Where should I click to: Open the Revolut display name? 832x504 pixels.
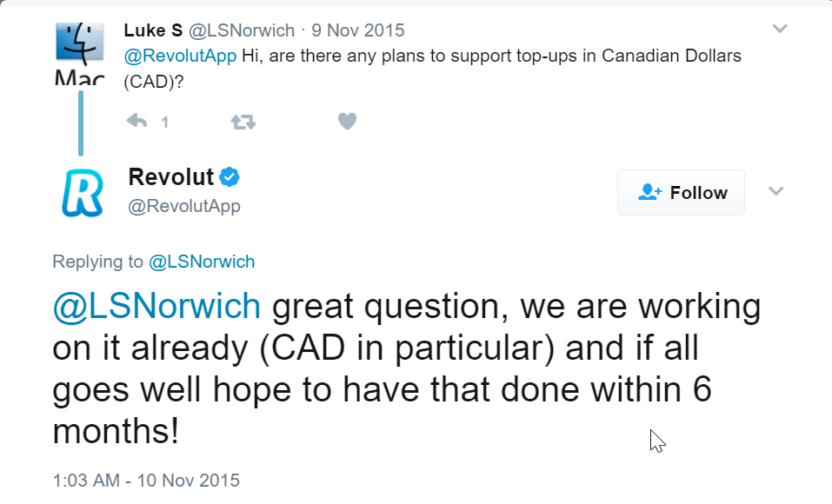(x=171, y=177)
